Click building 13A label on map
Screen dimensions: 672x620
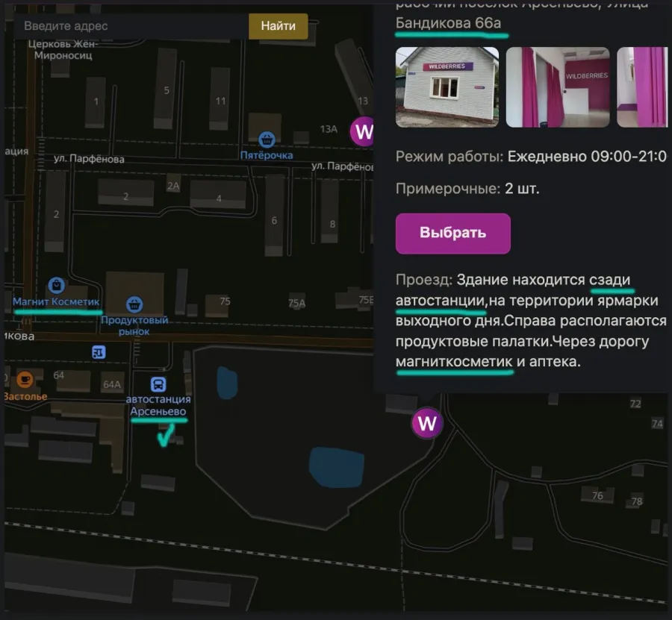point(329,129)
